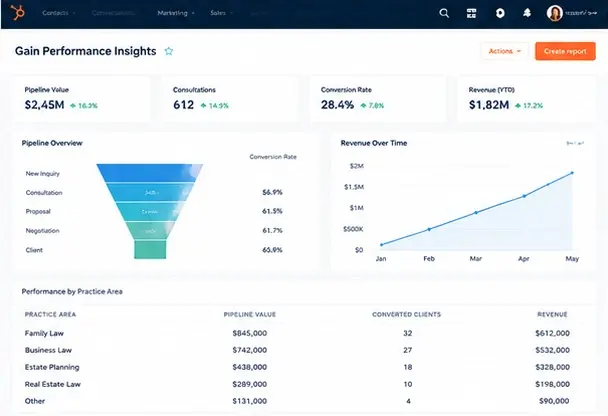Open the Conversations menu
608x416 pixels.
[x=113, y=13]
